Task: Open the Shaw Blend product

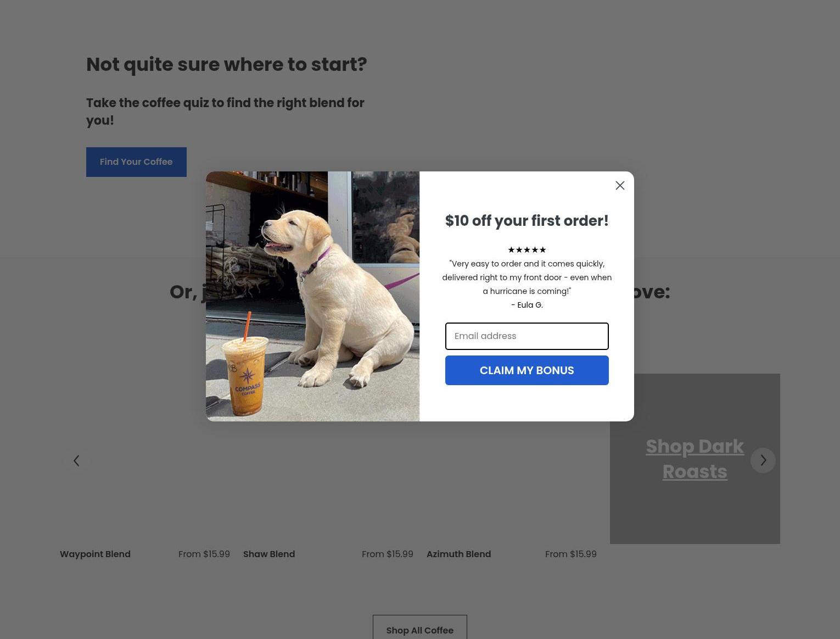Action: pyautogui.click(x=269, y=554)
